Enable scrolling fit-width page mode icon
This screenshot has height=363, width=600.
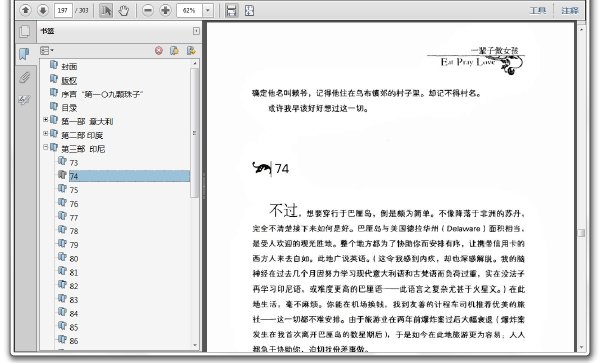click(231, 10)
